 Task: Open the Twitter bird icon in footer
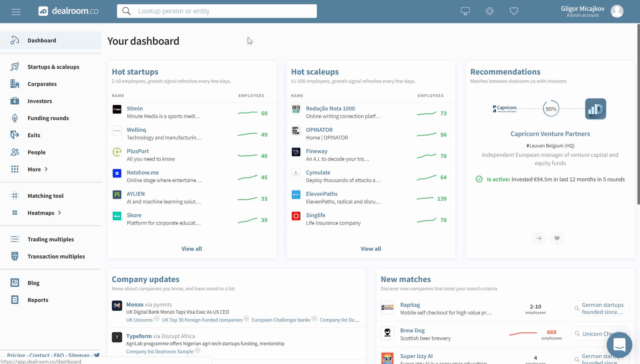pyautogui.click(x=97, y=355)
